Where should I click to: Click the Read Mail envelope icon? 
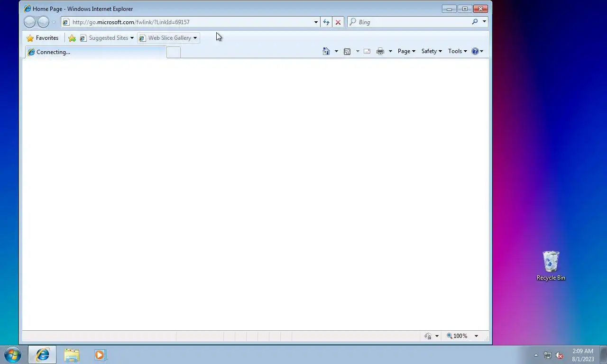(x=367, y=51)
